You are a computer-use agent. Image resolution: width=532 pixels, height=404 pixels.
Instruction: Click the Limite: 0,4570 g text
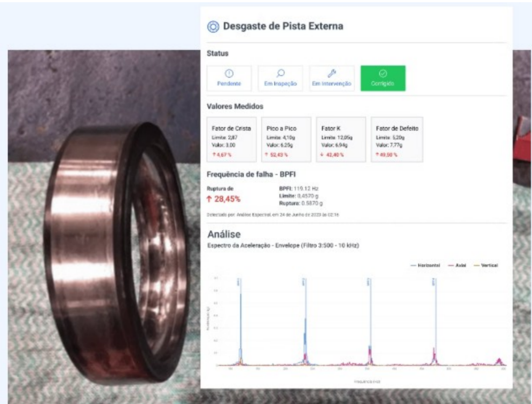click(299, 196)
